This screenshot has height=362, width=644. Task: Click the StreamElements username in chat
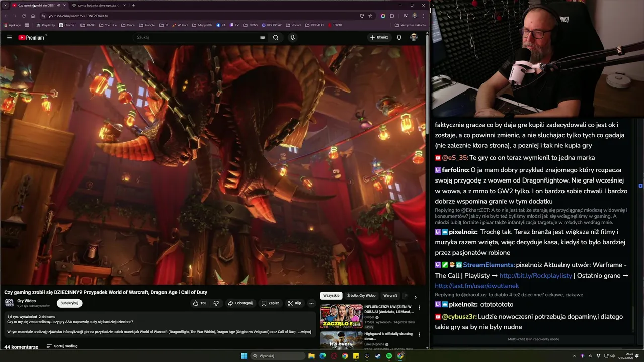tap(489, 265)
